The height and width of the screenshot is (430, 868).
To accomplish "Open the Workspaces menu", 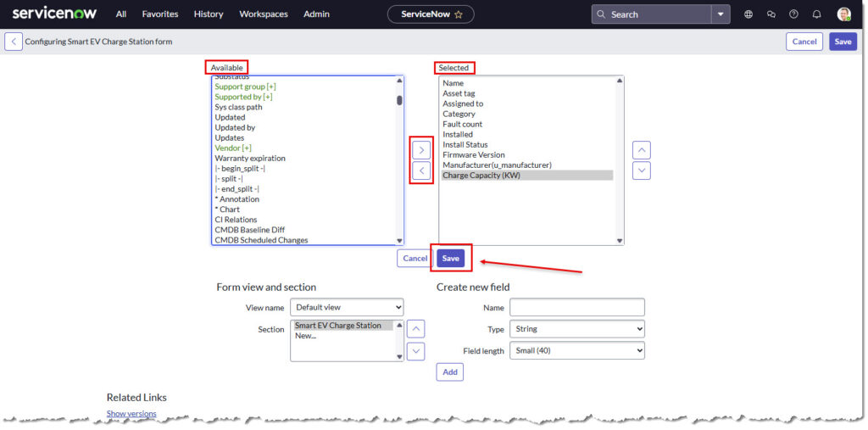I will pyautogui.click(x=263, y=14).
